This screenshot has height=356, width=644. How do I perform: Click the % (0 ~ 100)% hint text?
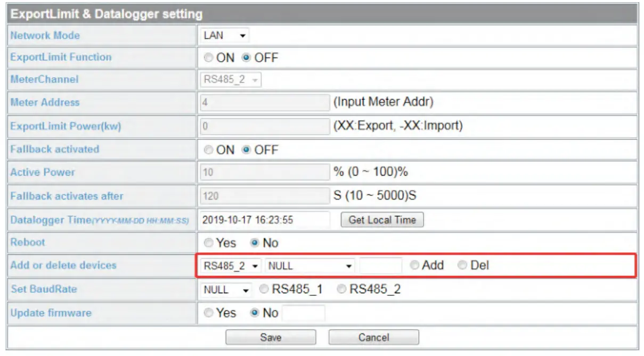pyautogui.click(x=371, y=172)
